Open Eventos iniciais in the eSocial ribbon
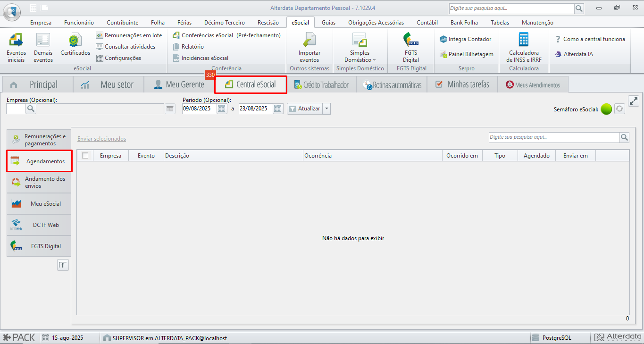644x344 pixels. [16, 48]
